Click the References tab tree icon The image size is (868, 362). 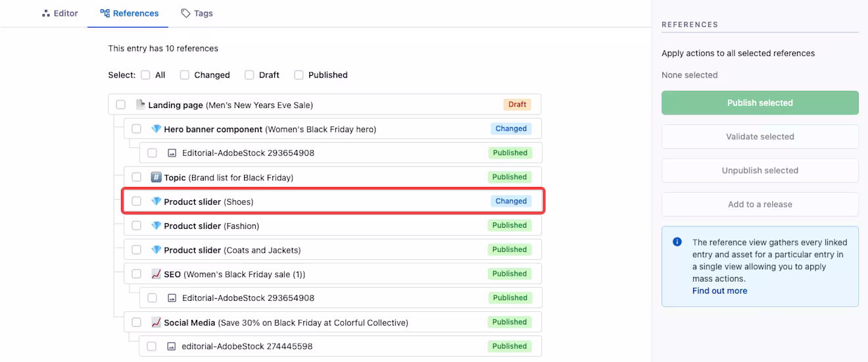coord(105,13)
